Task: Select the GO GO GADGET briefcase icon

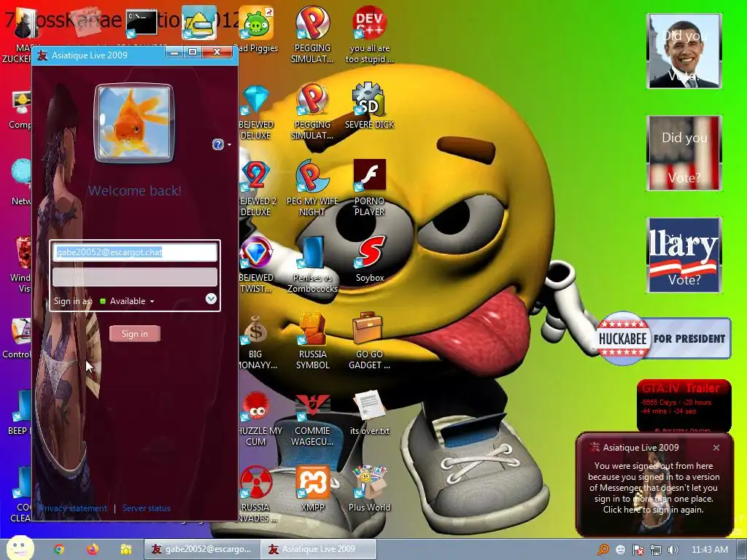Action: click(x=369, y=342)
